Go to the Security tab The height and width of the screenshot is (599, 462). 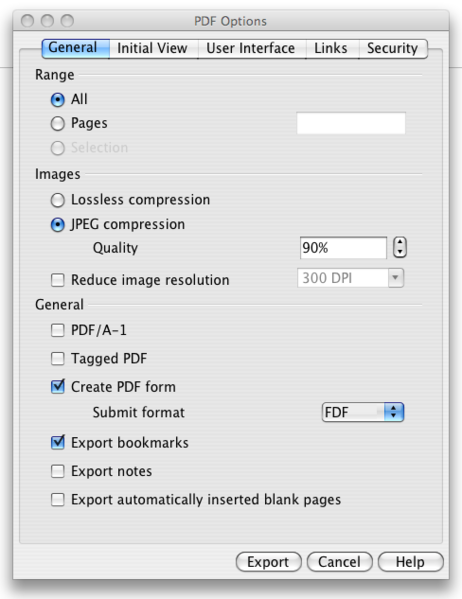[393, 49]
